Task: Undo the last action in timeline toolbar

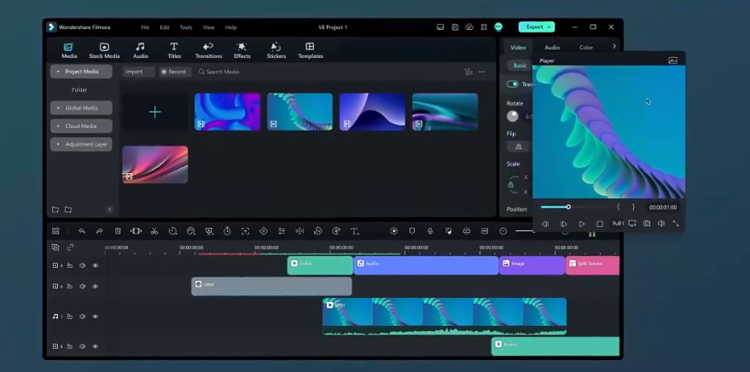Action: point(82,231)
